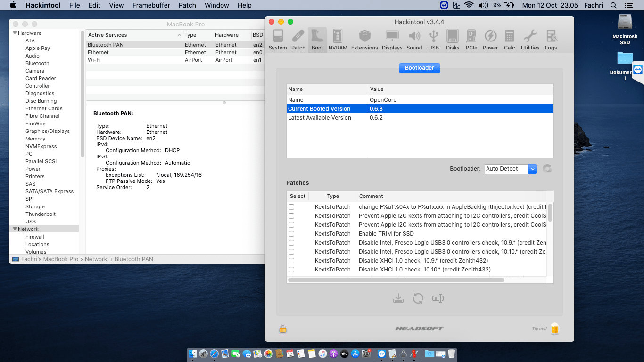The image size is (644, 362).
Task: Select the Wi-Fi row in Active Services
Action: [x=175, y=60]
